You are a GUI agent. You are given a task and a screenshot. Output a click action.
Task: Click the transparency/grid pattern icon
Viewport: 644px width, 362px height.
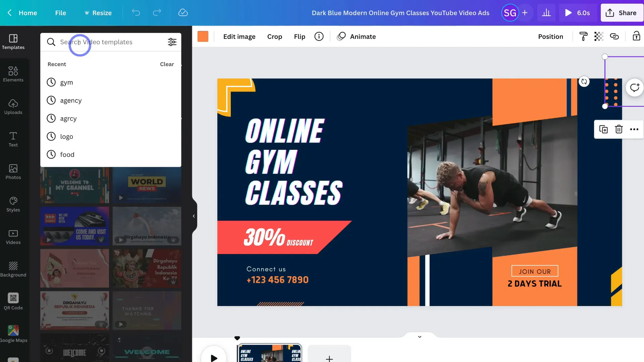tap(598, 36)
